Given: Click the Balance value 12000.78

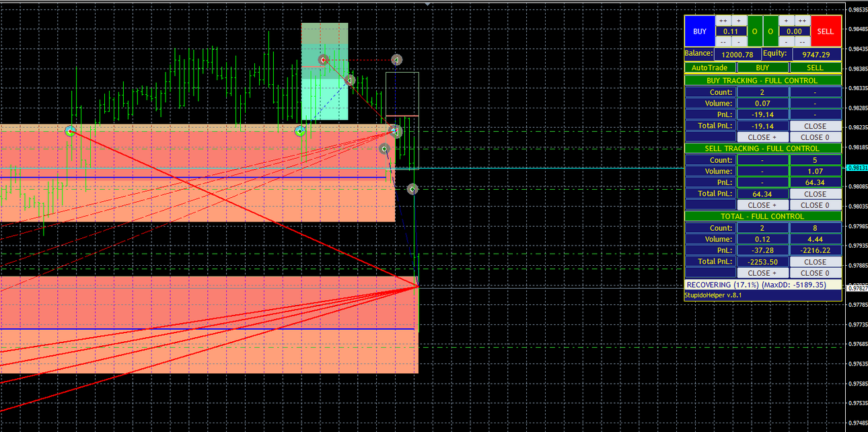Looking at the screenshot, I should (x=737, y=55).
